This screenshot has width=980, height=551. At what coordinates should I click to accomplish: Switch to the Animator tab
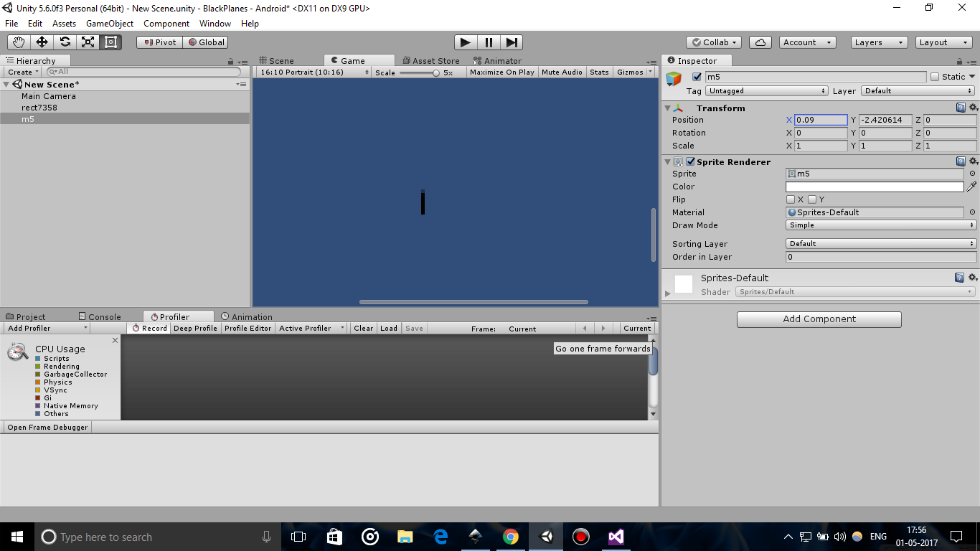[x=497, y=61]
